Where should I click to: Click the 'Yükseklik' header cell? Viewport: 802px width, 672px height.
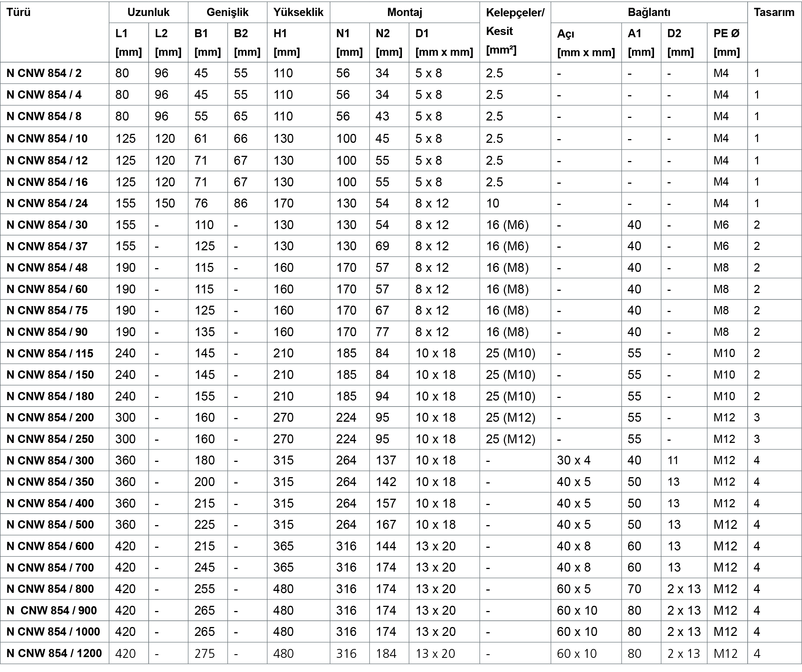(298, 12)
